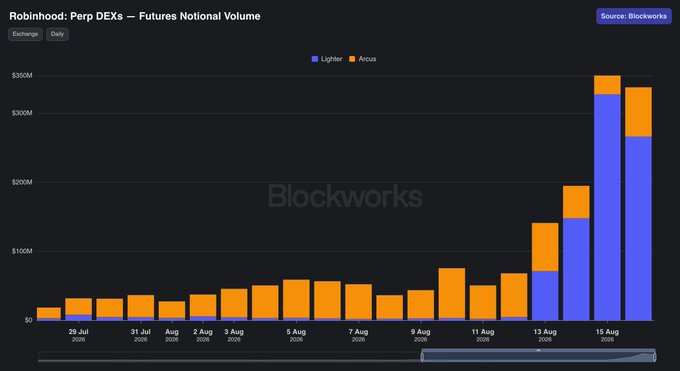The width and height of the screenshot is (680, 371).
Task: Toggle the Lighter legend series
Action: tap(327, 59)
